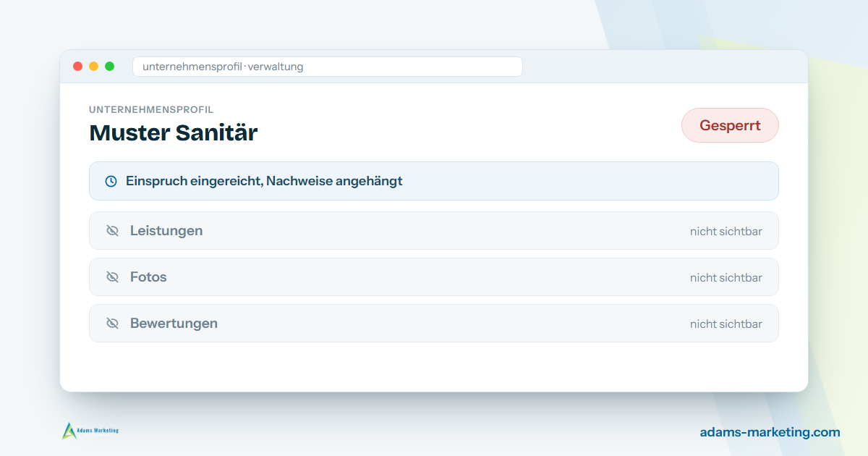Click the Gesperrt status badge
Viewport: 868px width, 456px height.
point(730,125)
